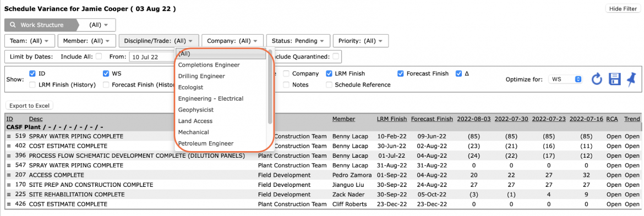Open the Company filter dropdown
This screenshot has height=216, width=644.
232,41
